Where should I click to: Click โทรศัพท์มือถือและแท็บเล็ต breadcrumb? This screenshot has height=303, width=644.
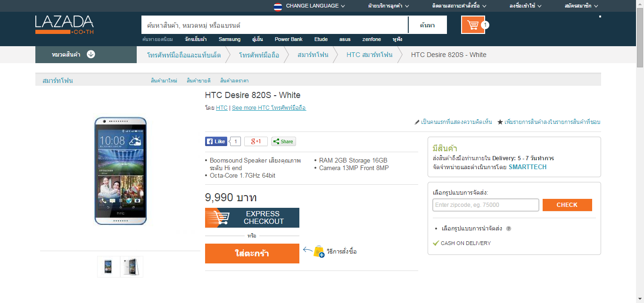pos(184,55)
